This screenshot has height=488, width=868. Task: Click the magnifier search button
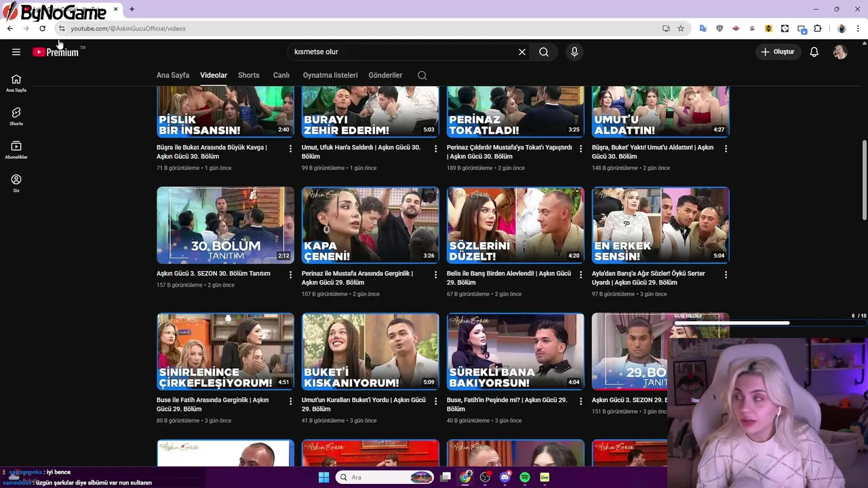tap(544, 52)
